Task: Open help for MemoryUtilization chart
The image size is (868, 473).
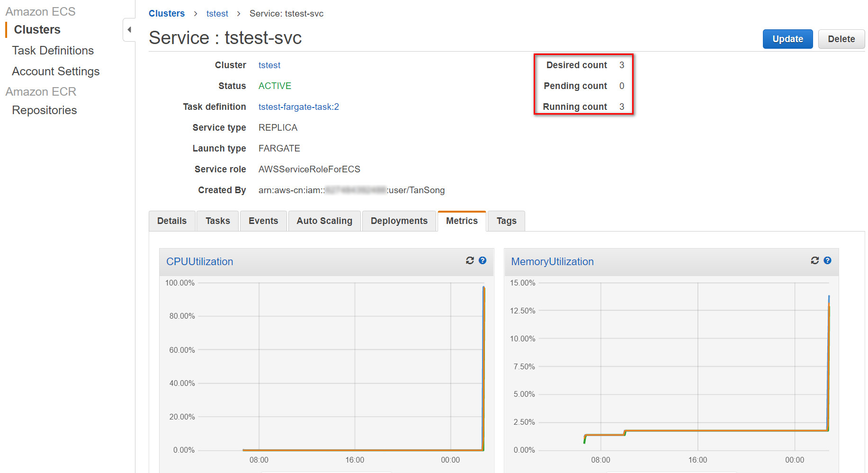Action: (827, 260)
